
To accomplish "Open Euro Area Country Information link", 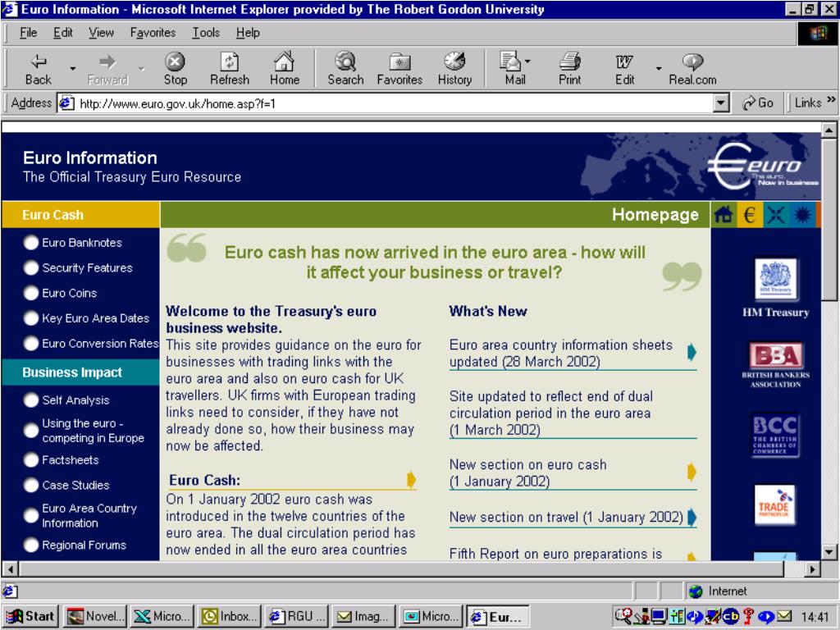I will pos(89,515).
